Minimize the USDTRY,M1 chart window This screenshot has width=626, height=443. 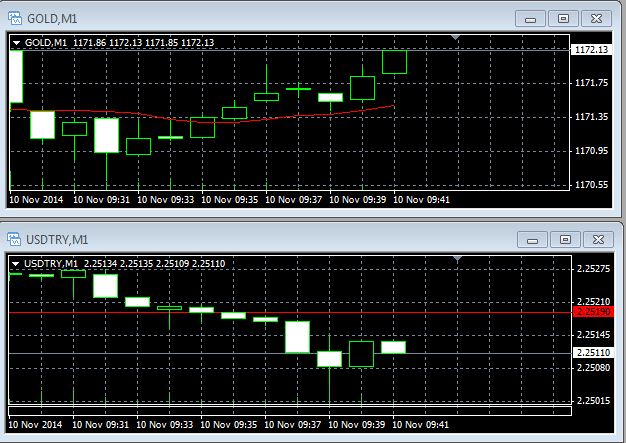click(532, 239)
